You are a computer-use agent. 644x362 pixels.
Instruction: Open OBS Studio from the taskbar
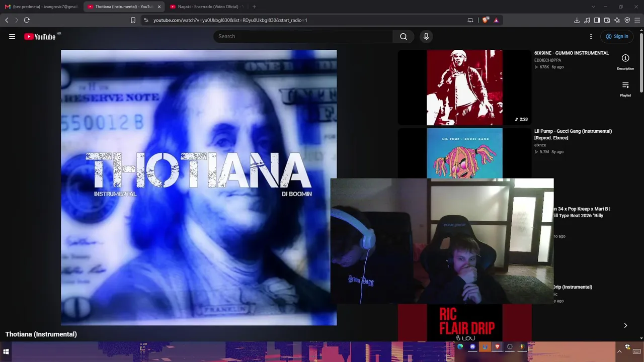[510, 346]
